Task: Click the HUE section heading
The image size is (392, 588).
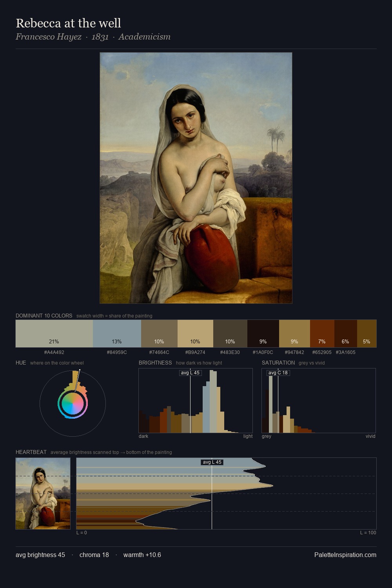Action: (x=21, y=363)
